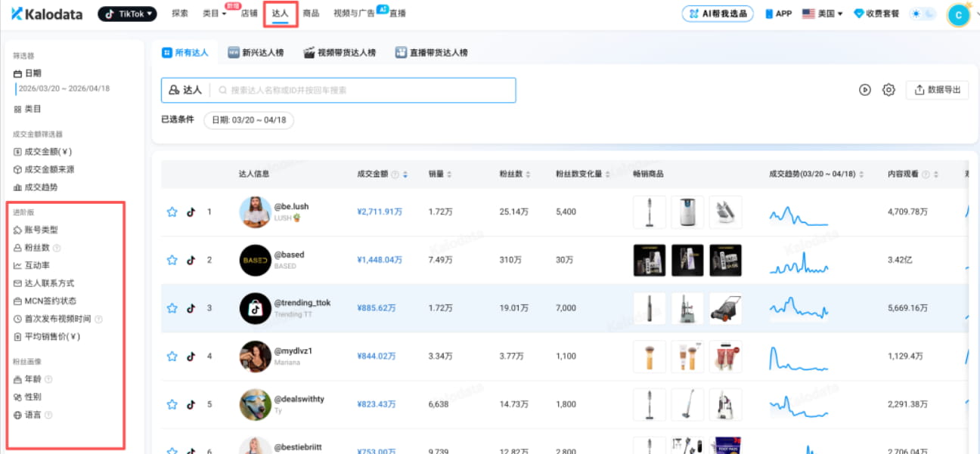
Task: Click the user avatar in the top right corner
Action: click(x=957, y=14)
